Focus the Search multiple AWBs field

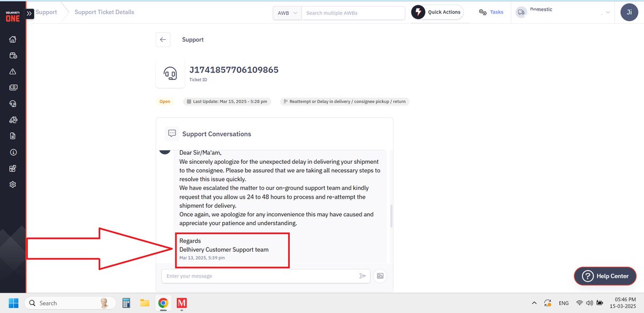coord(353,13)
